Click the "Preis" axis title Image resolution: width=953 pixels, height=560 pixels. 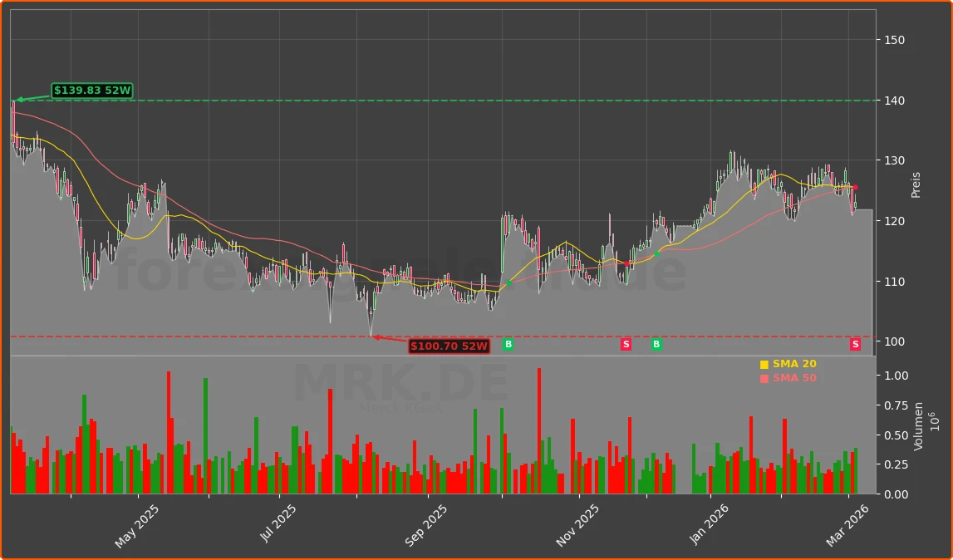917,184
